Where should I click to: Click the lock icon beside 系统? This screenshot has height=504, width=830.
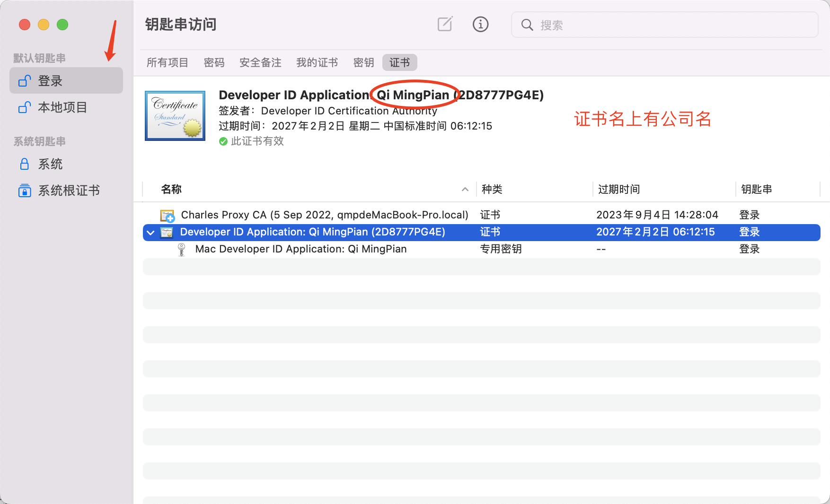pyautogui.click(x=25, y=164)
